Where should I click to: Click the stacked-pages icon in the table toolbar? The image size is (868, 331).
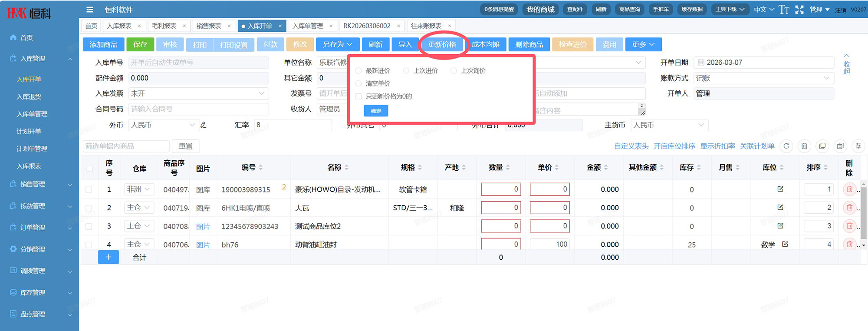tap(840, 146)
